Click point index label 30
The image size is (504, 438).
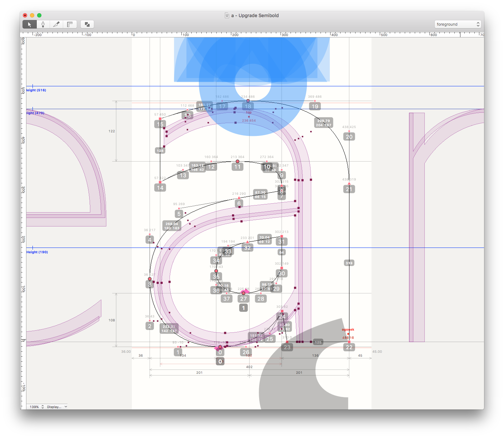tap(282, 273)
